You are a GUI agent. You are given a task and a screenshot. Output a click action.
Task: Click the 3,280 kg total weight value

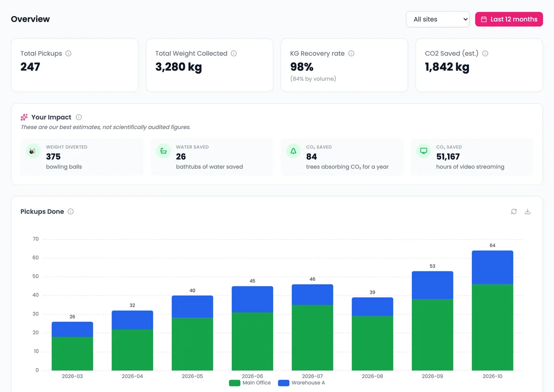[x=179, y=67]
